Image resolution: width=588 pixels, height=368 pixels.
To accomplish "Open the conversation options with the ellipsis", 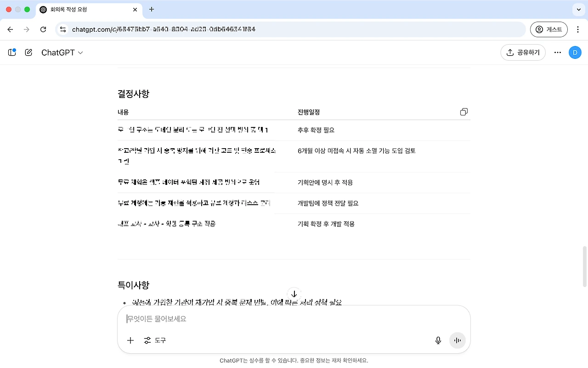I will click(557, 52).
